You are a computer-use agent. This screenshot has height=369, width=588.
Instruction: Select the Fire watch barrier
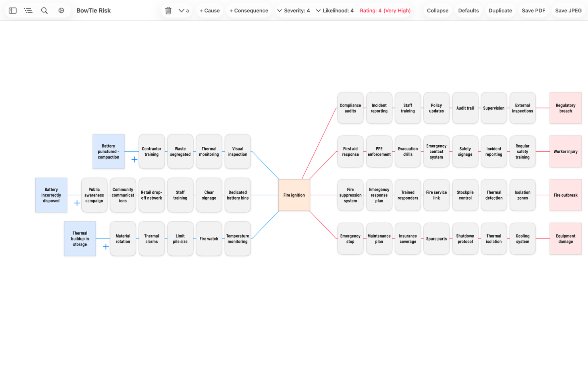pyautogui.click(x=209, y=239)
